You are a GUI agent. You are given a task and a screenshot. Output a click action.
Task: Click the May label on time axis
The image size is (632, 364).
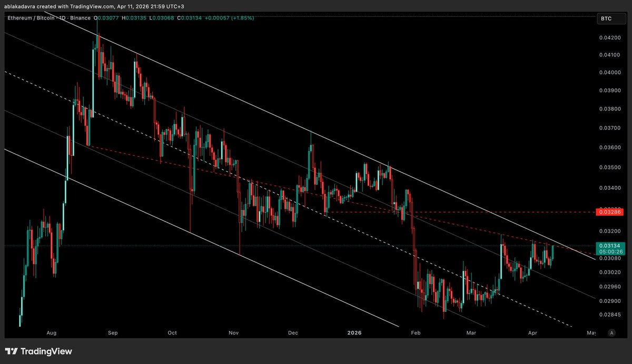[591, 332]
